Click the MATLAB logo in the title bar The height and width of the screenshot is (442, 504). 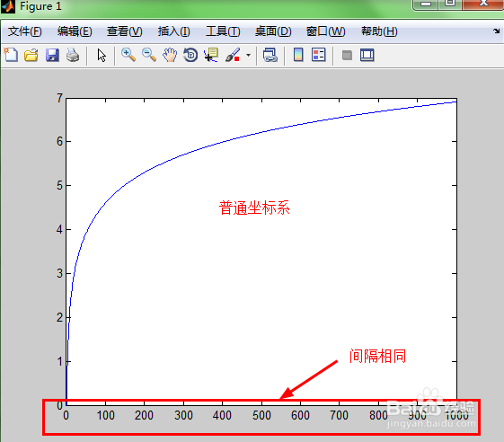click(8, 6)
